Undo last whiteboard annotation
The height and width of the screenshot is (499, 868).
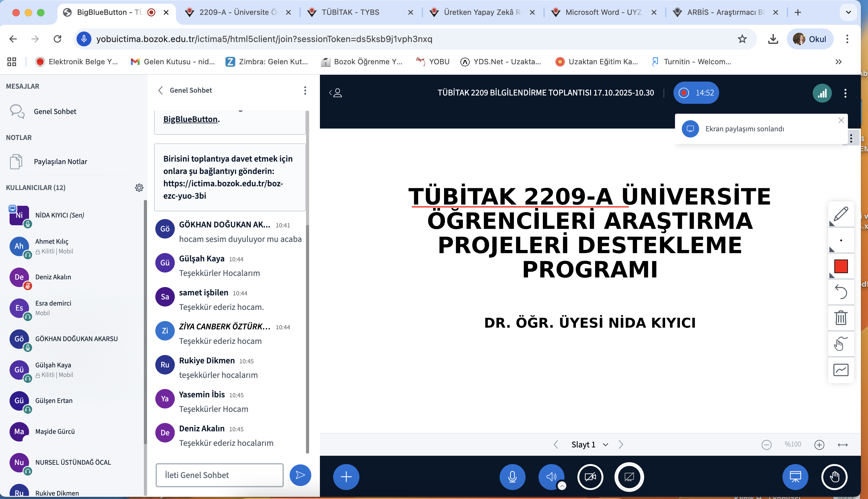841,292
